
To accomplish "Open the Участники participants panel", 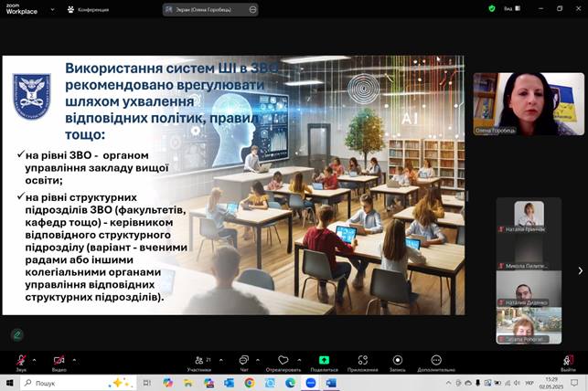I will (x=198, y=361).
